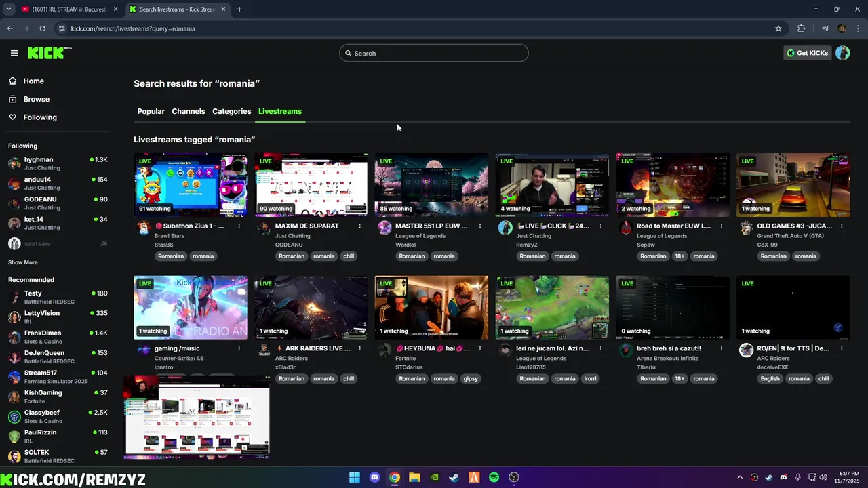The image size is (868, 488).
Task: Open the hamburger sidebar menu
Action: (14, 53)
